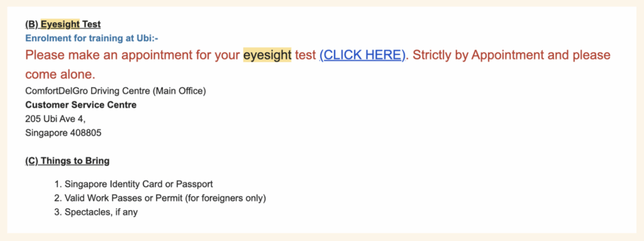Click the highlighted Eyesight word in heading

[60, 25]
